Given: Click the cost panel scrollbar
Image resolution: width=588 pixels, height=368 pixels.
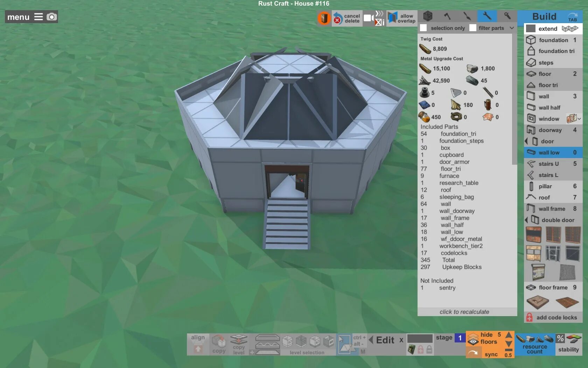Looking at the screenshot, I should (x=514, y=100).
